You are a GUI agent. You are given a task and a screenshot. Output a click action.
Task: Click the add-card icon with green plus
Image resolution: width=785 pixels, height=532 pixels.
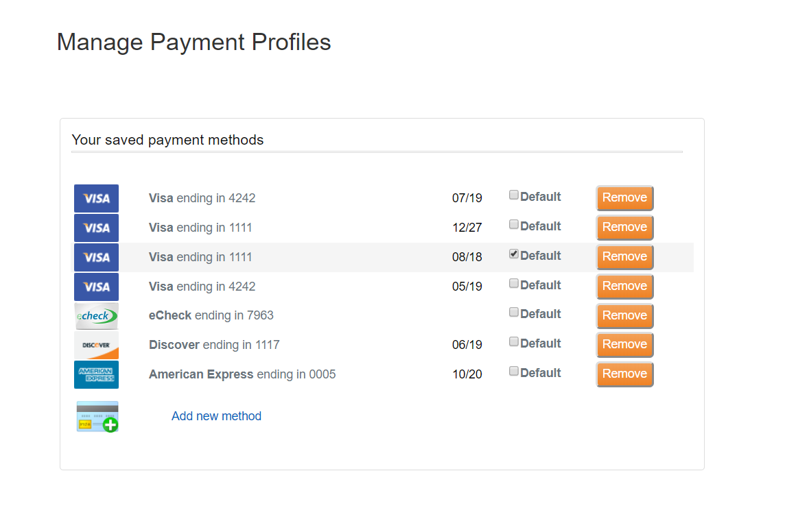[97, 417]
